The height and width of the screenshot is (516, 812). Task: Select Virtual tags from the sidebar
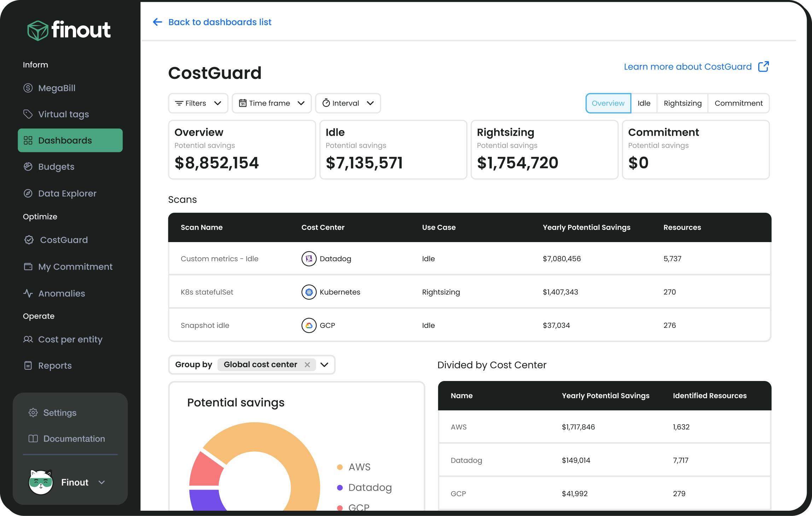(63, 114)
